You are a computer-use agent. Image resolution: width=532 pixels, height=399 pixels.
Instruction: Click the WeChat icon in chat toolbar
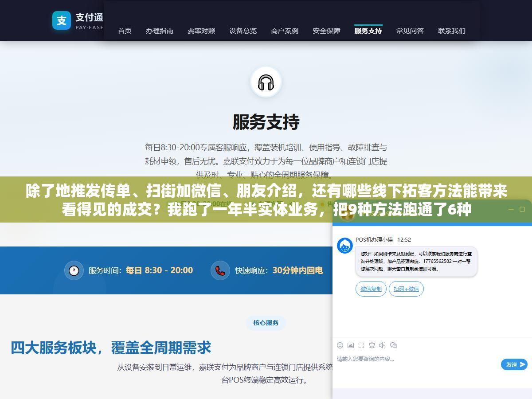pos(394,345)
